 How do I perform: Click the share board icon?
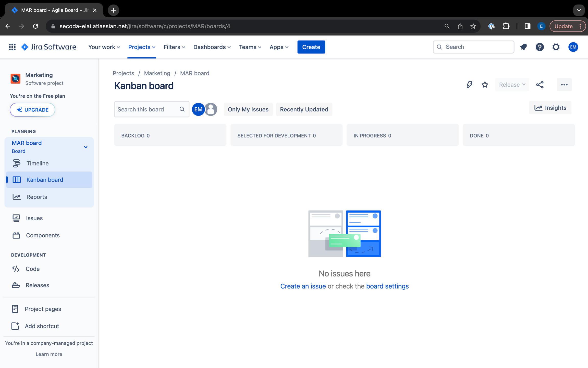(x=540, y=85)
